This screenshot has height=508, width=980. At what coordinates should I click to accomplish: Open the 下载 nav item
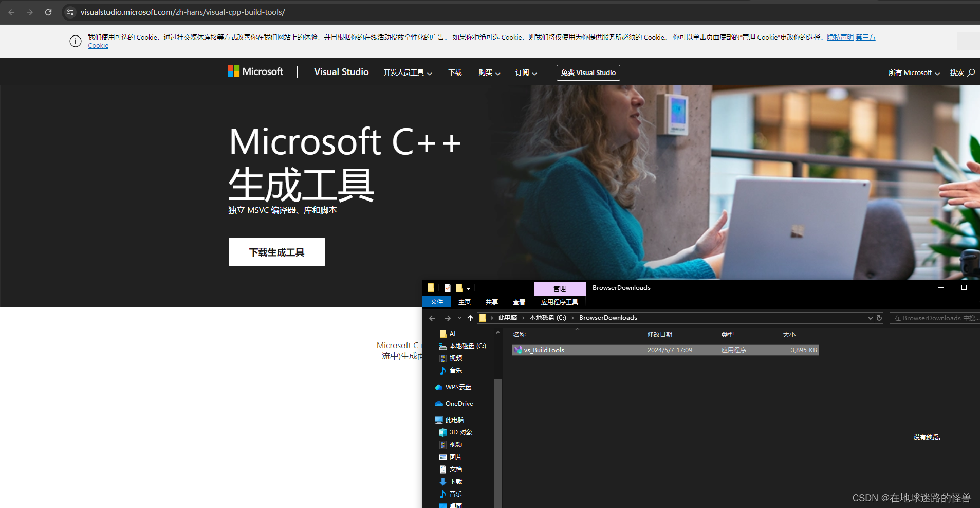click(455, 72)
